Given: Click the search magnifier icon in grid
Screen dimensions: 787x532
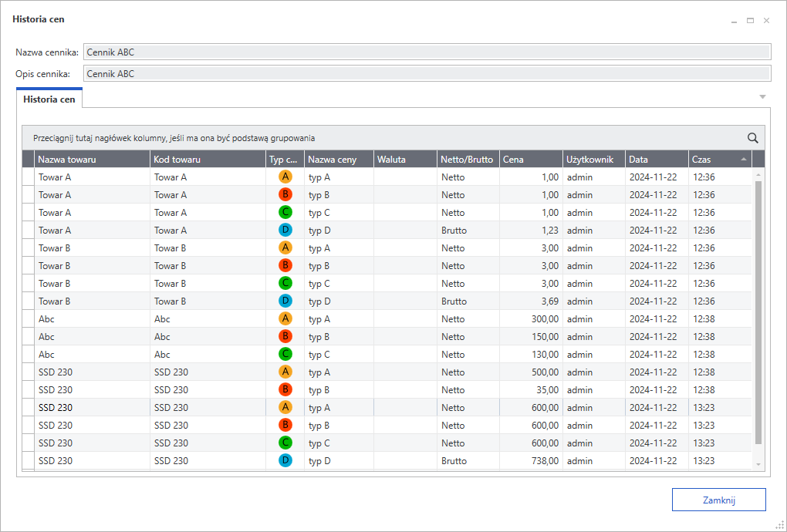Looking at the screenshot, I should tap(752, 138).
